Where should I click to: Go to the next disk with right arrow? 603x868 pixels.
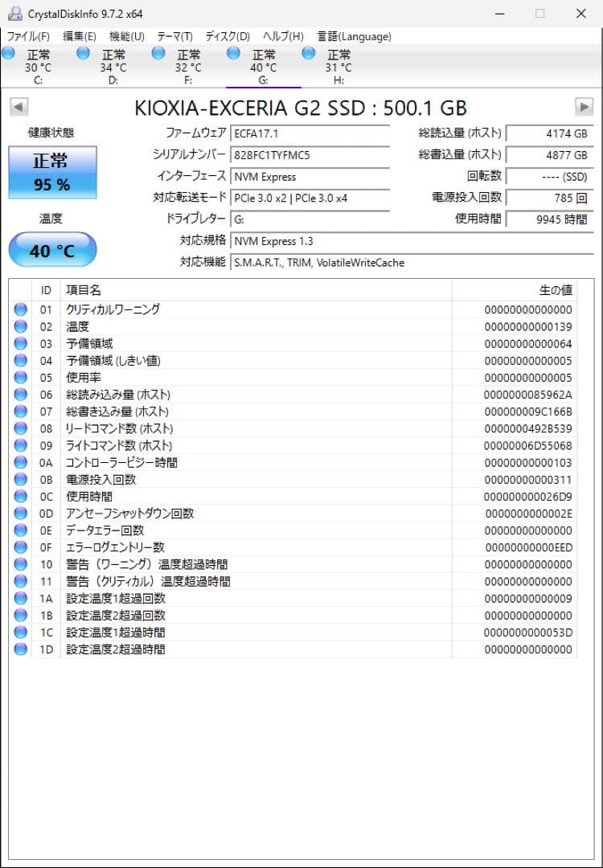coord(585,107)
